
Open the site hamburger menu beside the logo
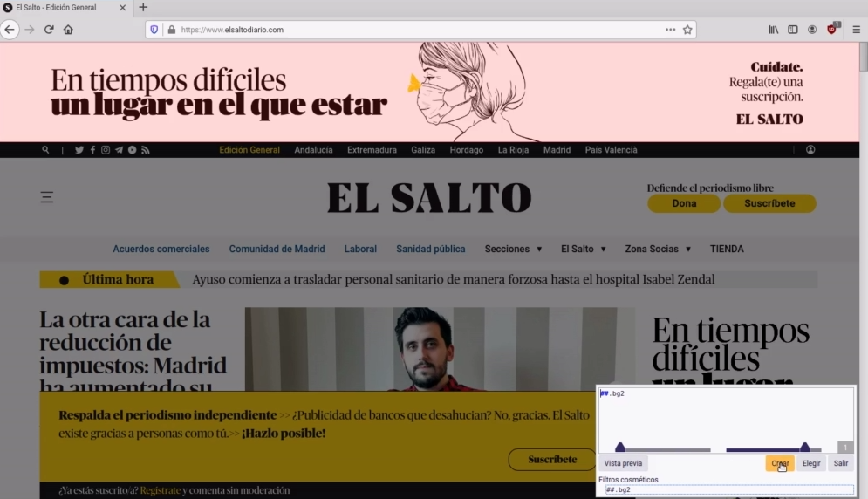pyautogui.click(x=47, y=197)
